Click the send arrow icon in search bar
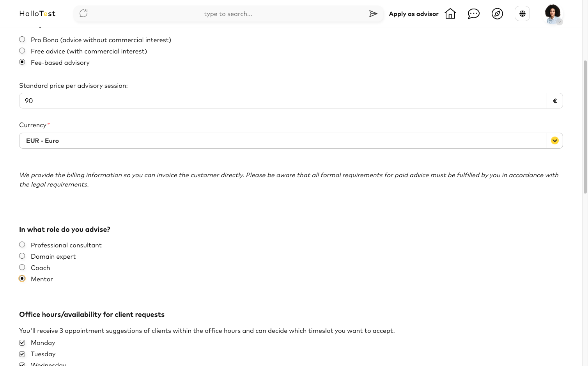Viewport: 588px width, 366px height. (373, 14)
